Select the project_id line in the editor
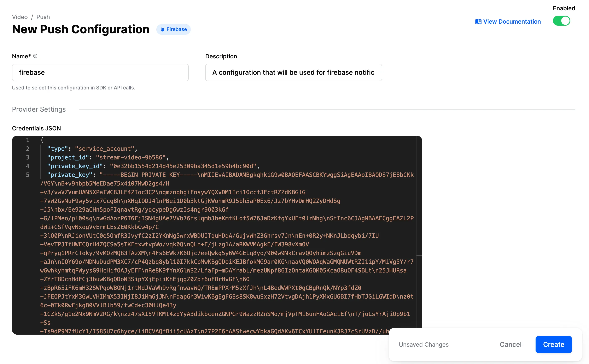The image size is (589, 364). pyautogui.click(x=108, y=157)
